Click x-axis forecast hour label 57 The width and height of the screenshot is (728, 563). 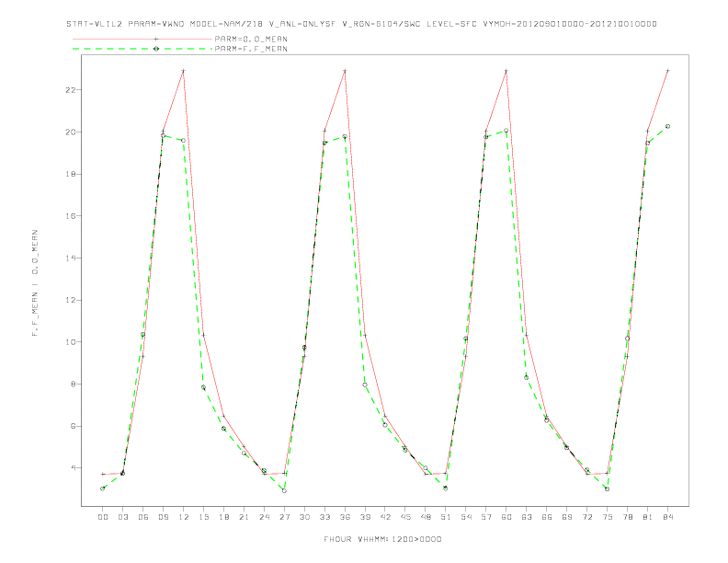click(x=486, y=517)
